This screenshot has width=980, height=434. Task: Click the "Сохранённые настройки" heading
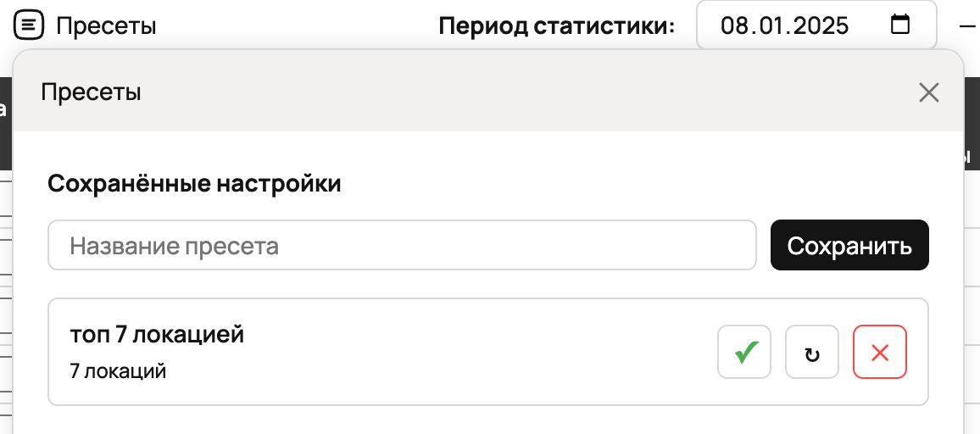(194, 183)
